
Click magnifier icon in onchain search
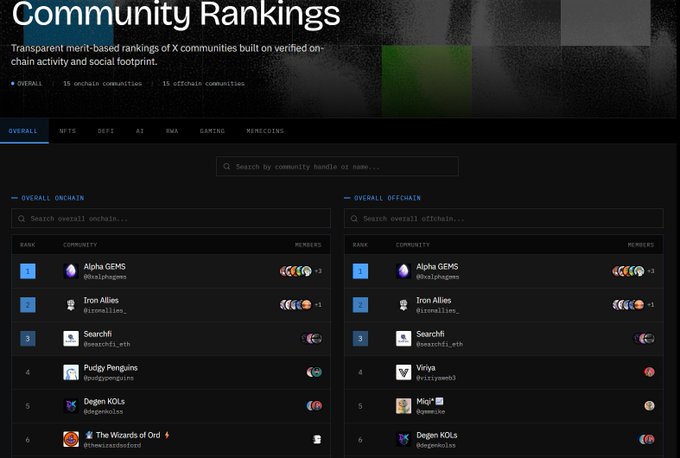[x=22, y=219]
